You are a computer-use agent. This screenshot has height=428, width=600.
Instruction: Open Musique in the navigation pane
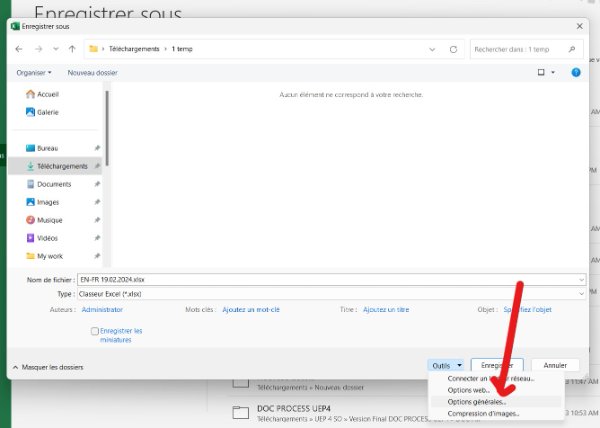click(x=44, y=220)
